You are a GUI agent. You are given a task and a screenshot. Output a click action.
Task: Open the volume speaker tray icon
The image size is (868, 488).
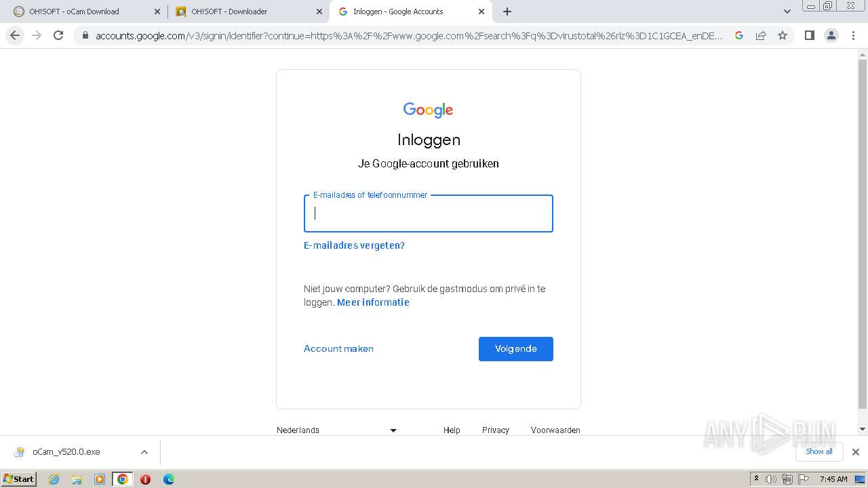coord(771,479)
